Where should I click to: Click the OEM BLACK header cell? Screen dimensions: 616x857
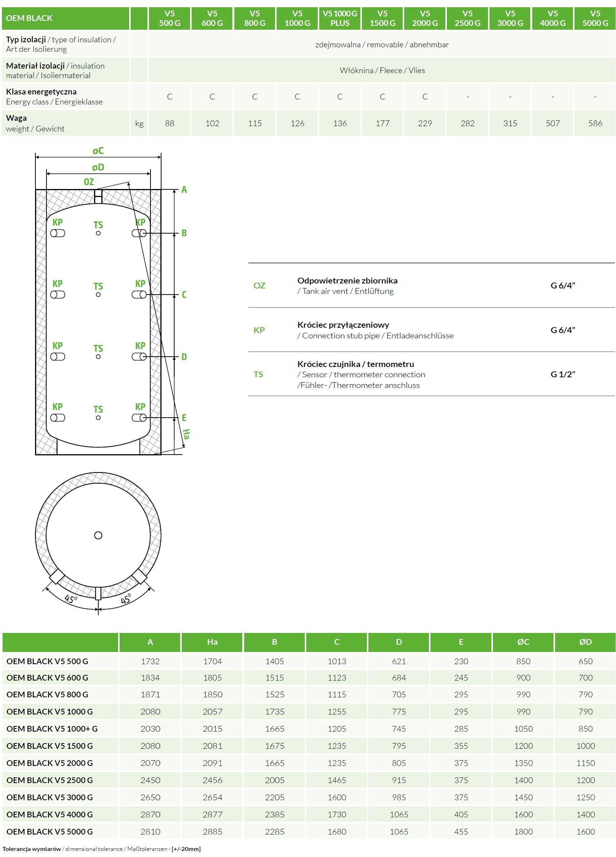tap(66, 18)
